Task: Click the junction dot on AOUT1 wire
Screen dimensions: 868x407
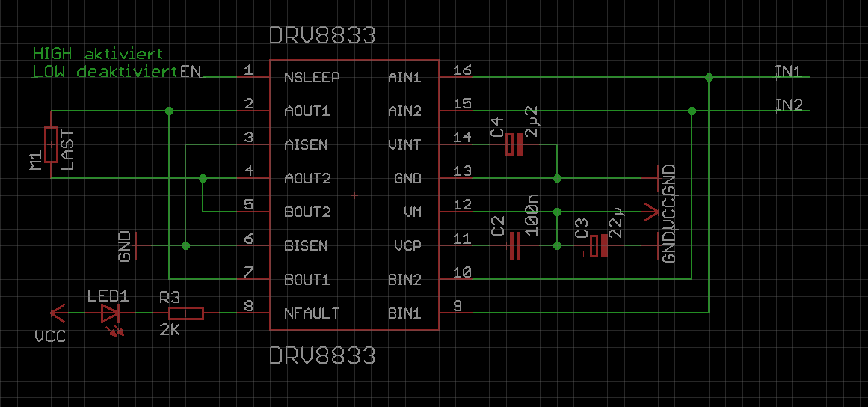Action: pos(170,111)
